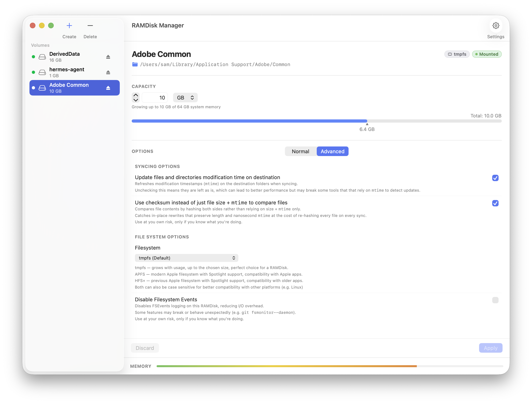Image resolution: width=532 pixels, height=404 pixels.
Task: Select the DerivedData volume row
Action: click(x=75, y=57)
